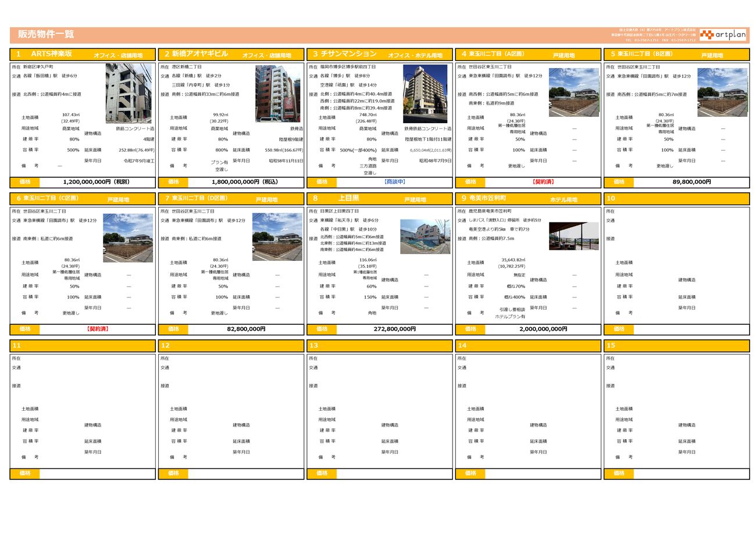
Task: Click the artplan logo
Action: [x=723, y=35]
